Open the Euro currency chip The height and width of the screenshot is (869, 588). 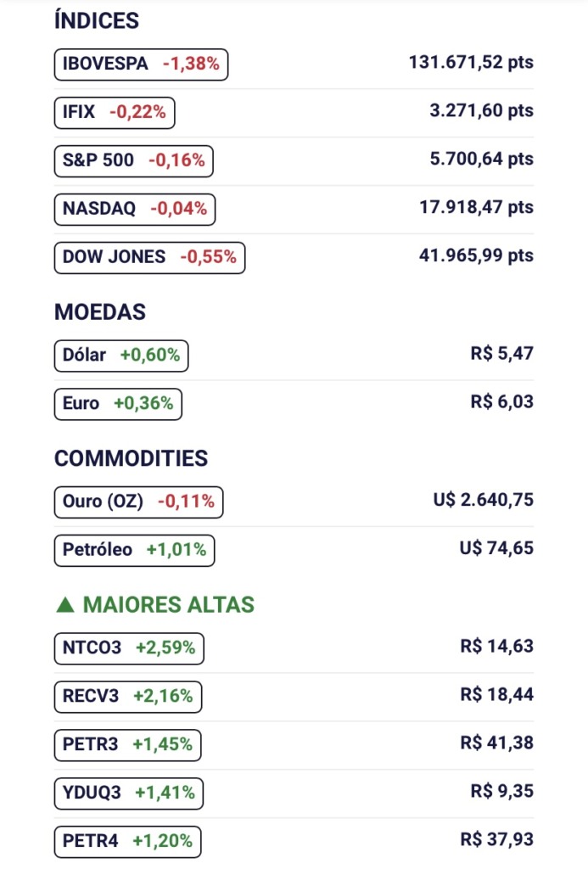(117, 404)
